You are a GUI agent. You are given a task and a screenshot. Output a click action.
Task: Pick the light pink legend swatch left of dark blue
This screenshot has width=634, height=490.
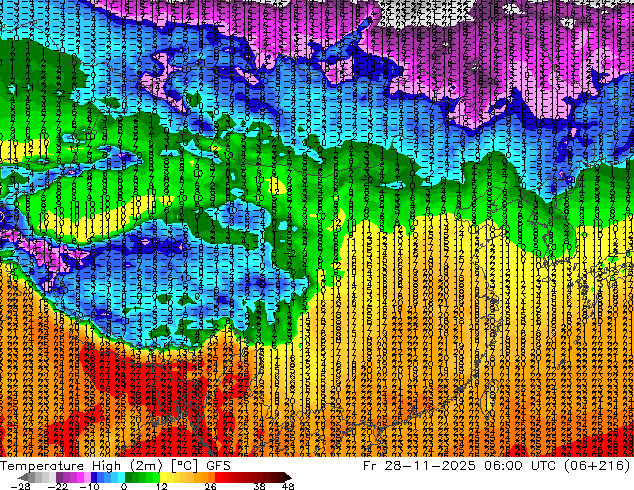click(x=87, y=477)
